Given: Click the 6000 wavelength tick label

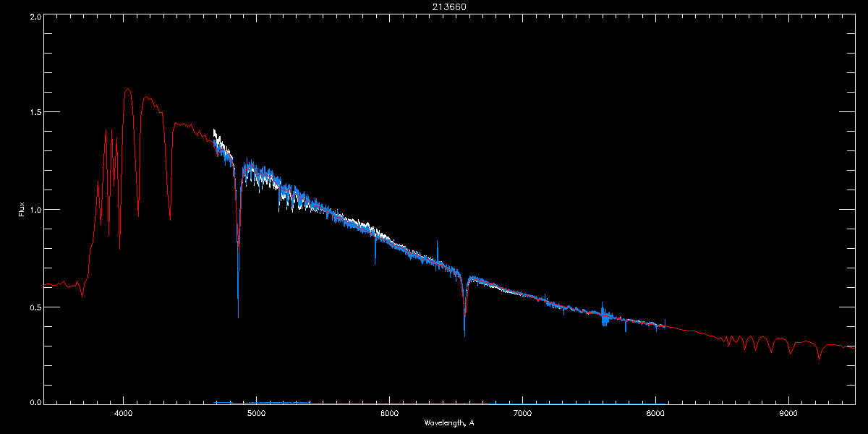Looking at the screenshot, I should (390, 414).
